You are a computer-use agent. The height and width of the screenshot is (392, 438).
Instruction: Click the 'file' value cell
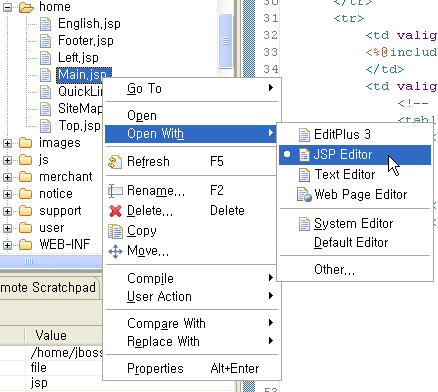tap(39, 368)
